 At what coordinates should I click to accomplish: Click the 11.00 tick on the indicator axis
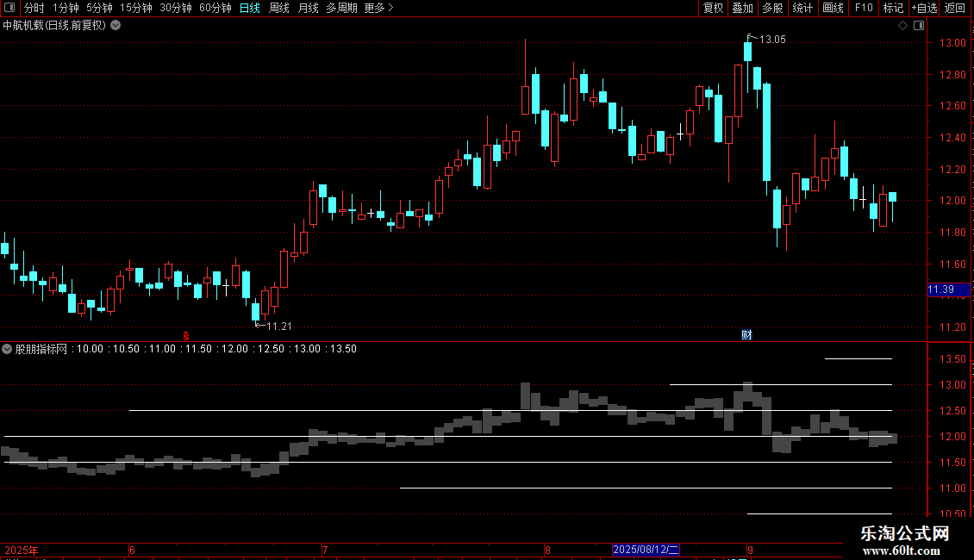click(952, 488)
